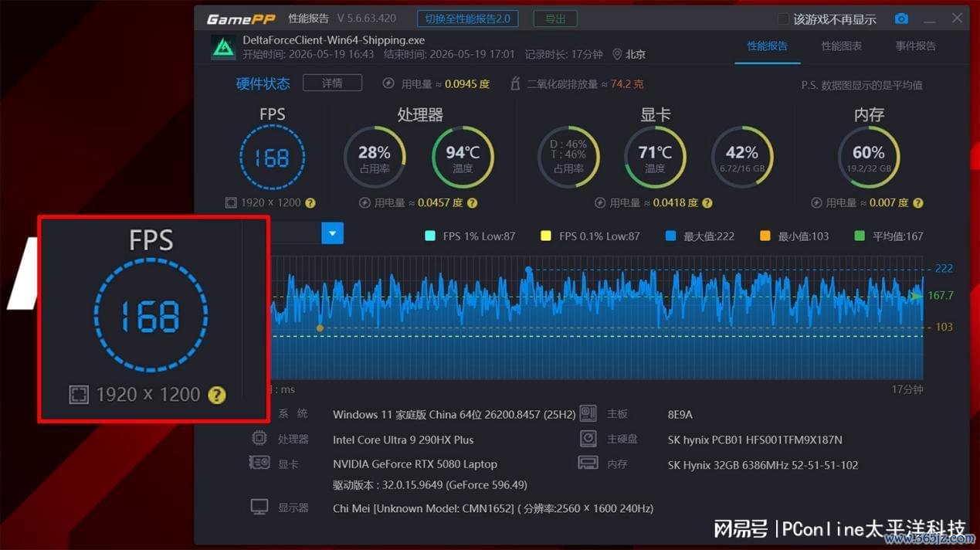Image resolution: width=980 pixels, height=550 pixels.
Task: Click the Beijing location pin icon
Action: pyautogui.click(x=617, y=55)
